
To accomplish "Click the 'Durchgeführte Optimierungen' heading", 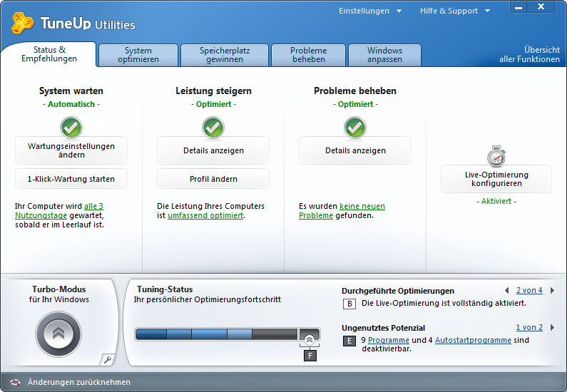I will [398, 291].
